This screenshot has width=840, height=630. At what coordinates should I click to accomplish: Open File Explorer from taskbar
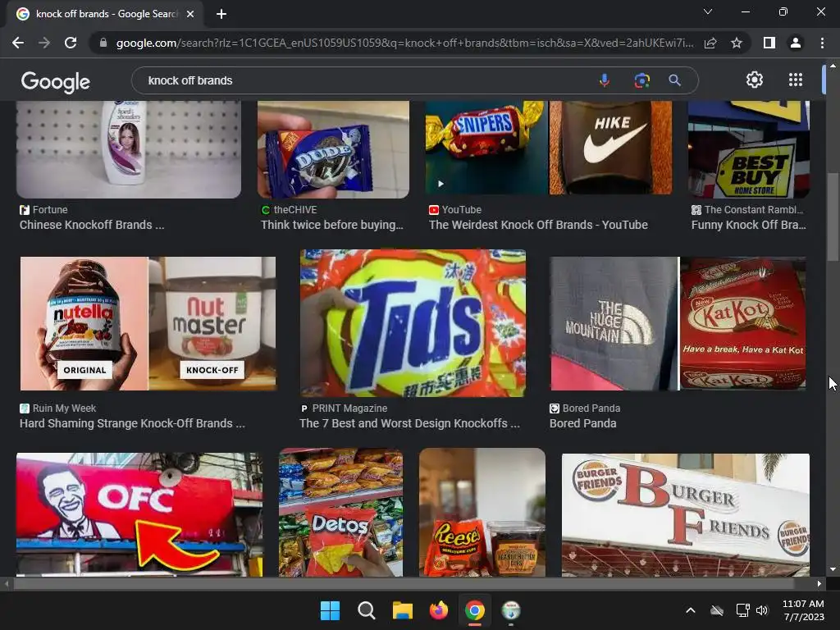tap(402, 610)
